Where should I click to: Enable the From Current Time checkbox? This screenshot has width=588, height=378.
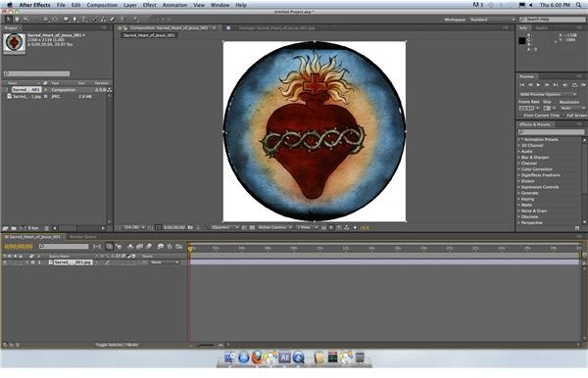coord(520,116)
